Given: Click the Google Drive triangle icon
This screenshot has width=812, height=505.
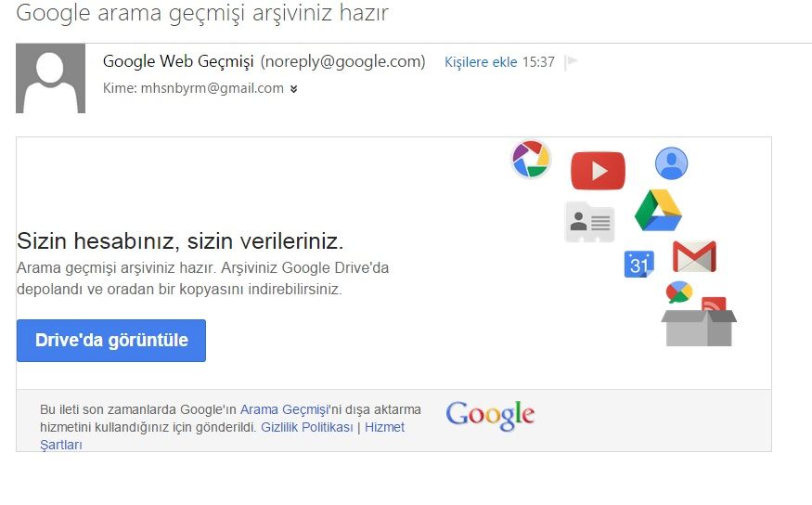Looking at the screenshot, I should click(658, 211).
